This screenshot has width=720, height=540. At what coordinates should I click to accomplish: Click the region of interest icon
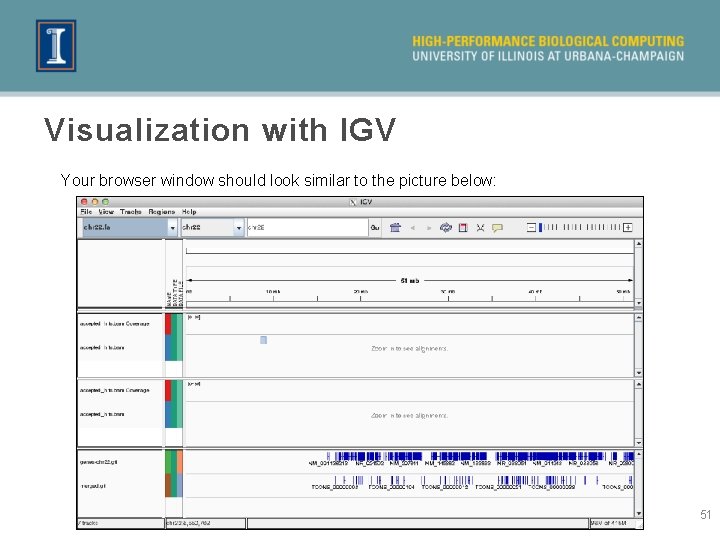(x=463, y=227)
